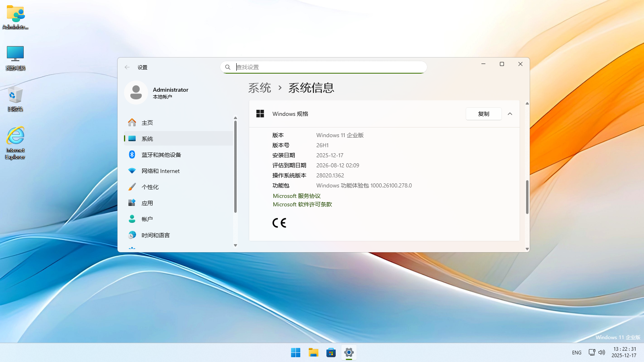Open Microsoft Store from taskbar
The width and height of the screenshot is (644, 362).
point(331,353)
